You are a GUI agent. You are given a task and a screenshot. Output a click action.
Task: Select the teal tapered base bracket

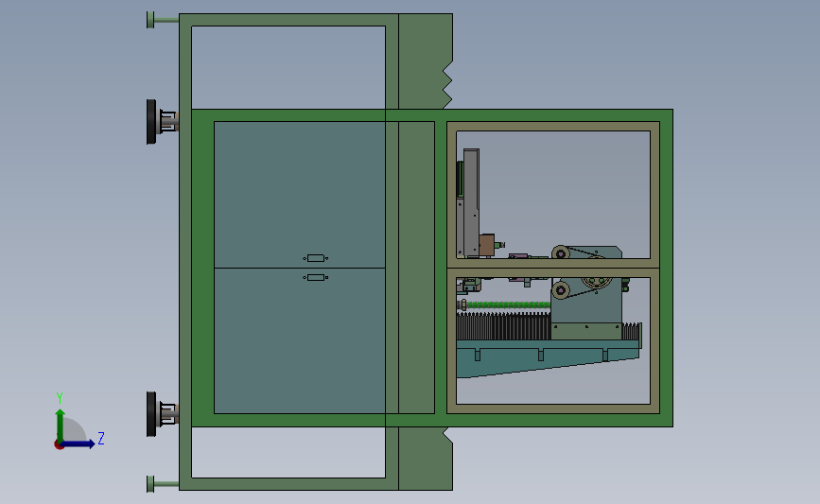coord(548,358)
